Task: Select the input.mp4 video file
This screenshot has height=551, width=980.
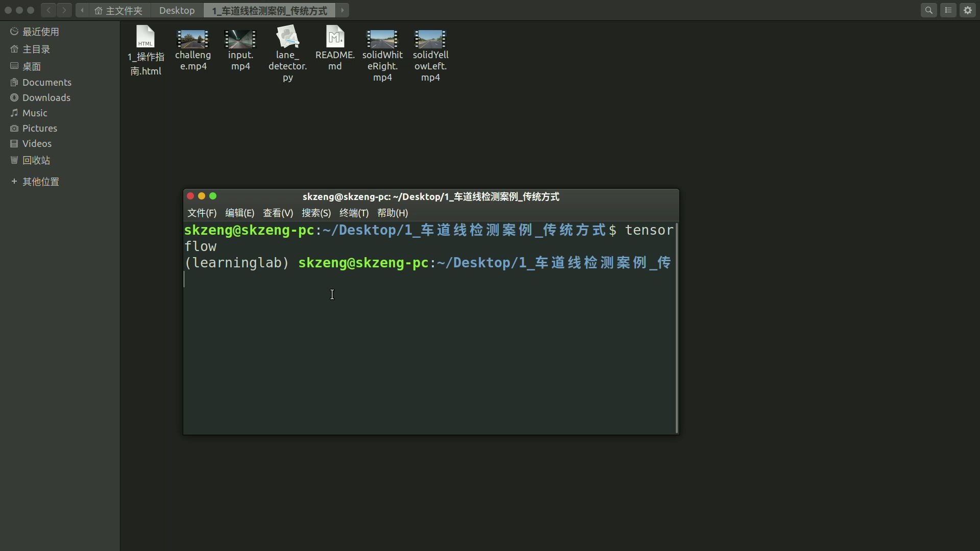Action: pos(240,50)
